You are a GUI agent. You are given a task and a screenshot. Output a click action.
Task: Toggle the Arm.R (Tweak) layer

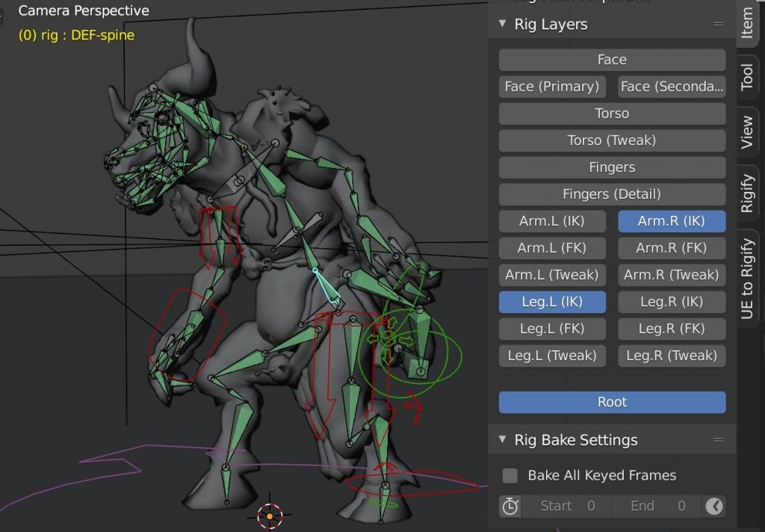pyautogui.click(x=672, y=275)
